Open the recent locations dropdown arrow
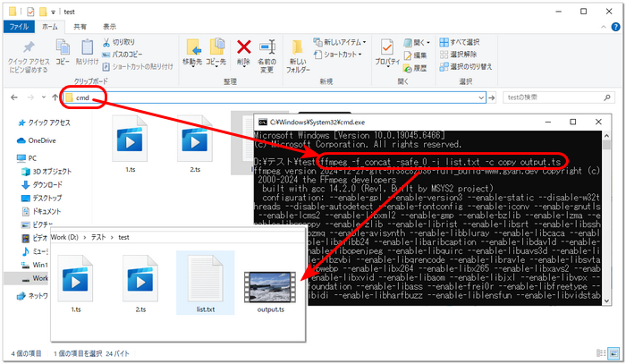 (x=44, y=97)
